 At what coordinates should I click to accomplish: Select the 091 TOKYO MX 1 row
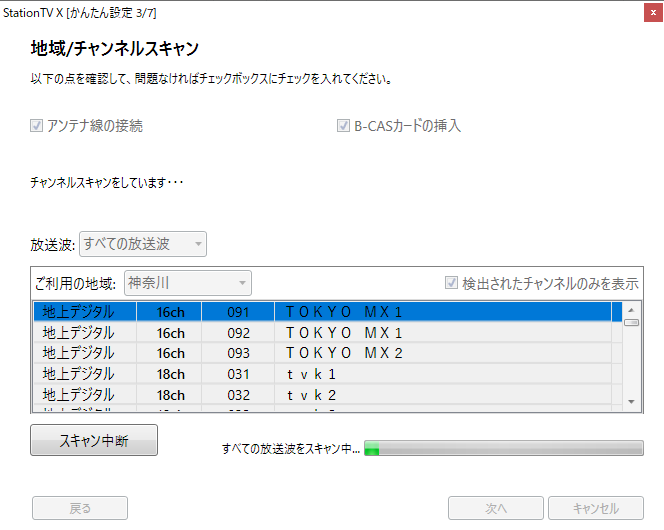tap(327, 312)
